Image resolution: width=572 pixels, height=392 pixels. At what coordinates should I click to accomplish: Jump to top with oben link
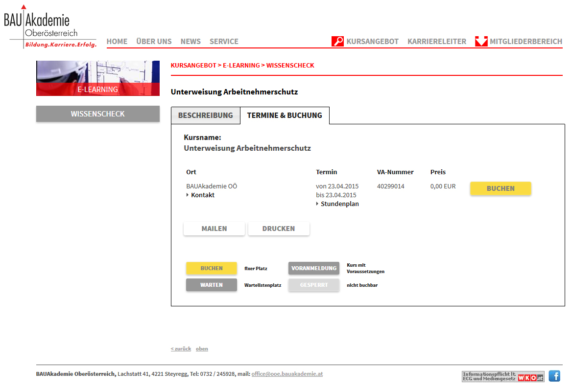pos(202,348)
